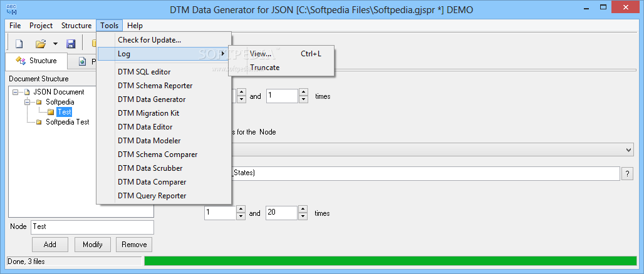This screenshot has height=274, width=644.
Task: Click the green progress bar
Action: [390, 261]
